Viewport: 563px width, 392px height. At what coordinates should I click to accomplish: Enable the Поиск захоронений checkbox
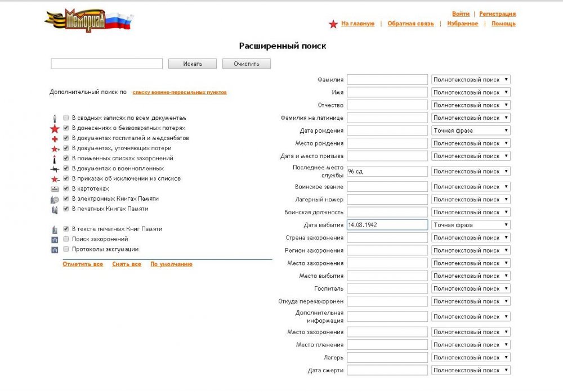pos(66,238)
